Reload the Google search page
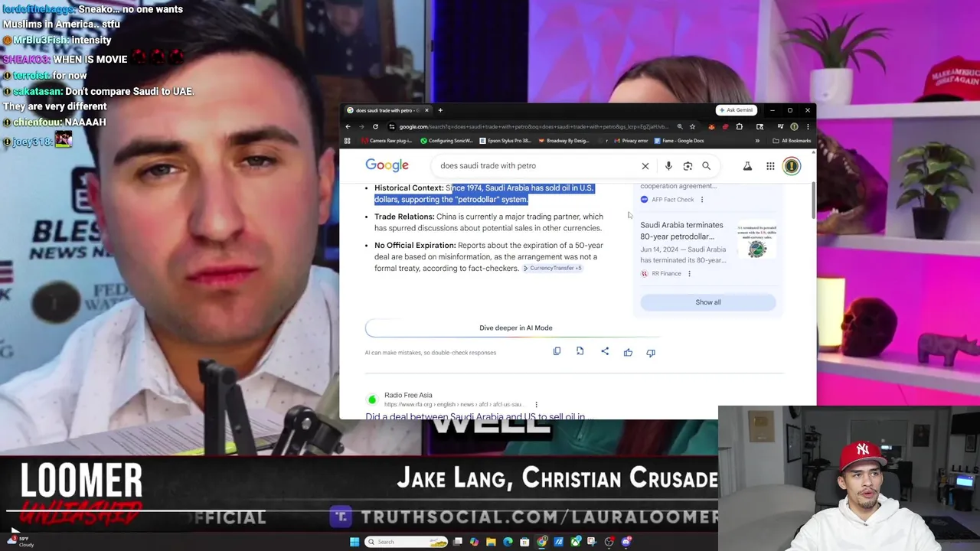Viewport: 980px width, 551px height. point(375,126)
